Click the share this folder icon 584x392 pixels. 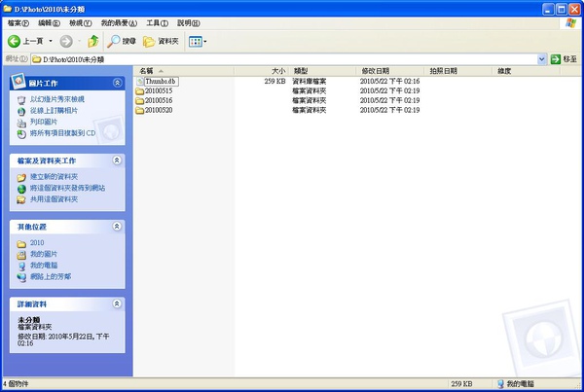(21, 200)
